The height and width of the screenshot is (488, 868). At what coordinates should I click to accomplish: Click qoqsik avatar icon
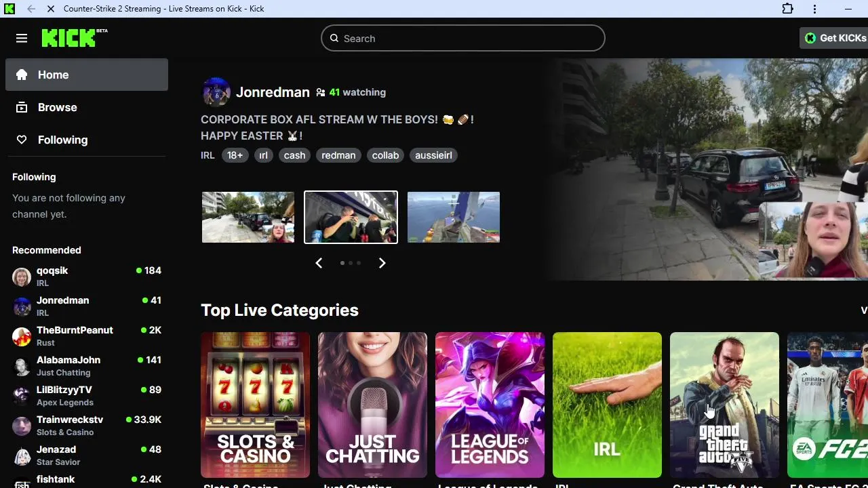click(22, 277)
